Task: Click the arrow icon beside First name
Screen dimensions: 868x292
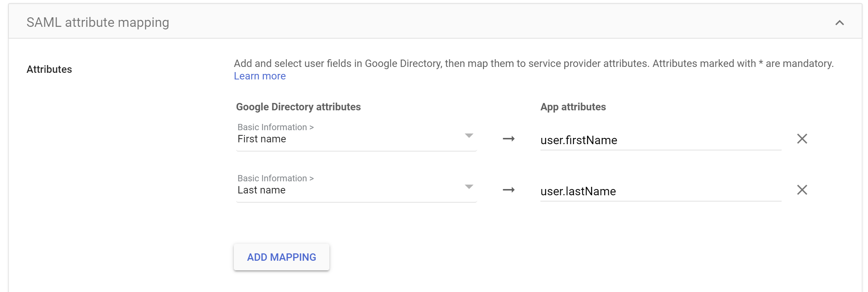Action: tap(508, 139)
